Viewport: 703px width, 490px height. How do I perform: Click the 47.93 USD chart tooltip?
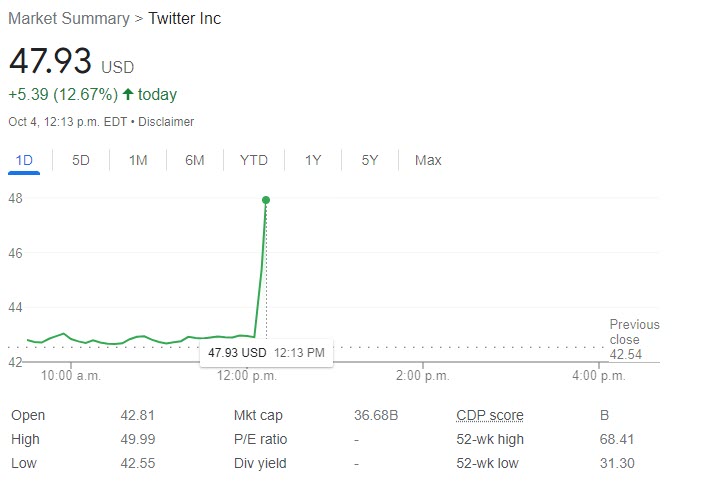tap(266, 352)
